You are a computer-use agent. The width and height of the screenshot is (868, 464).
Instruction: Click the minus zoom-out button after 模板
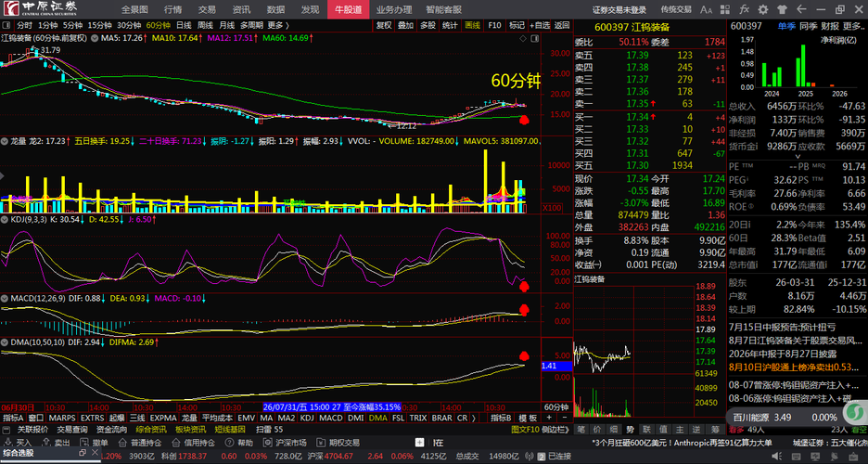564,418
